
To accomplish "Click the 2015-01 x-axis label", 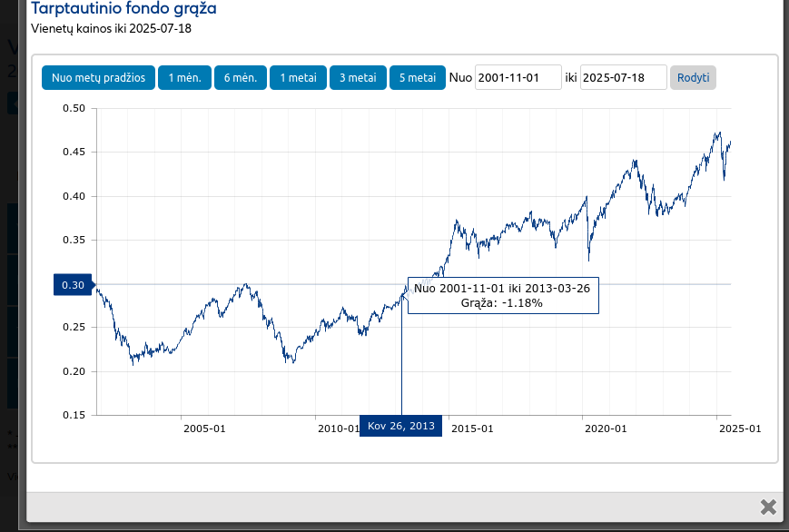I will tap(472, 429).
